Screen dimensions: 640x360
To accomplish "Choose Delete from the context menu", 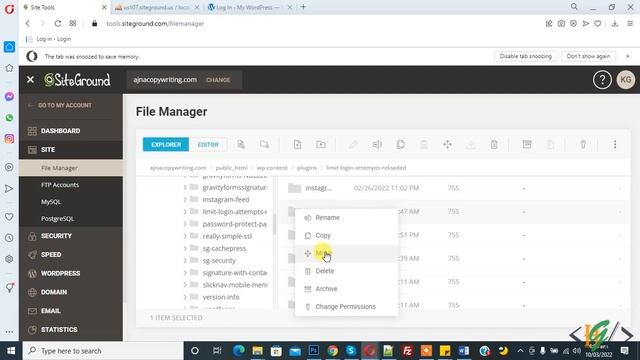I will tap(346, 271).
